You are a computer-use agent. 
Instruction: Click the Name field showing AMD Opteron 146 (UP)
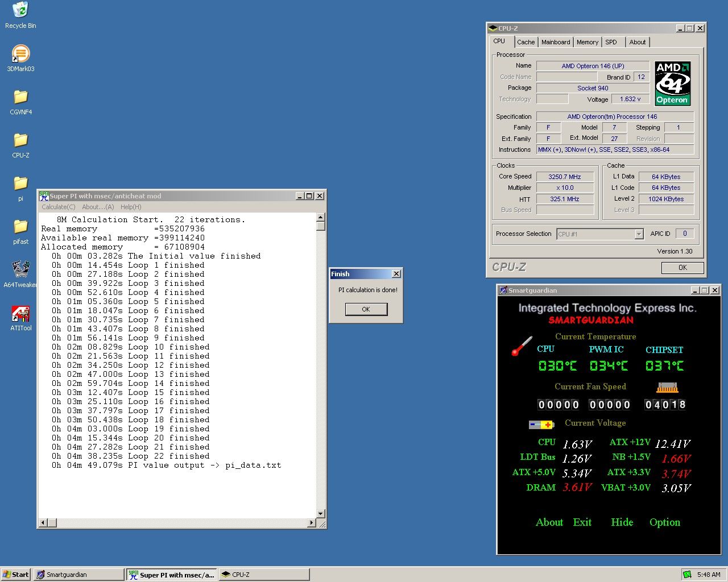pyautogui.click(x=593, y=66)
